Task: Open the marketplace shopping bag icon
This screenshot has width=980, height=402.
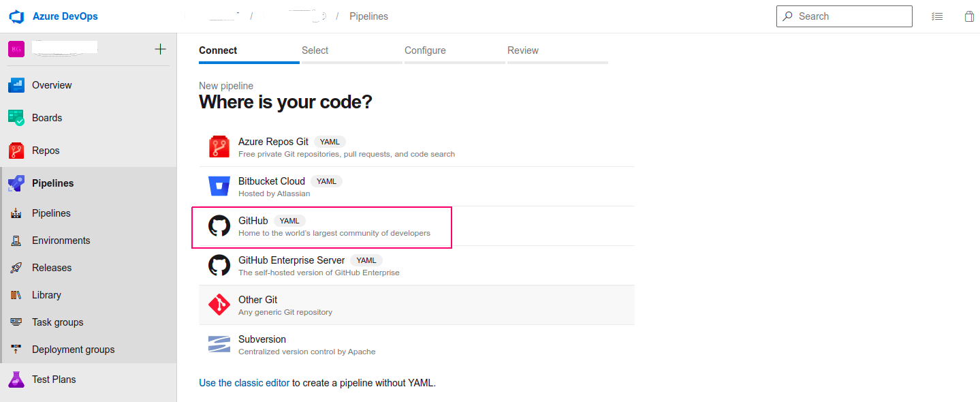Action: click(x=969, y=16)
